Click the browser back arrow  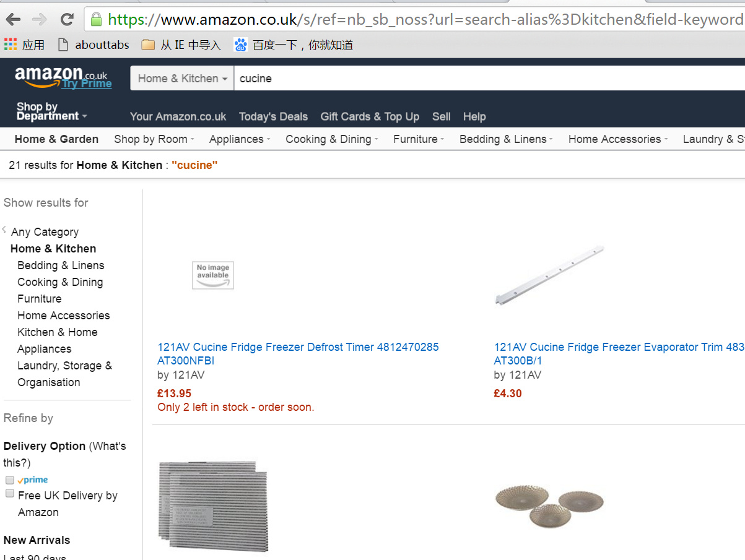tap(13, 19)
